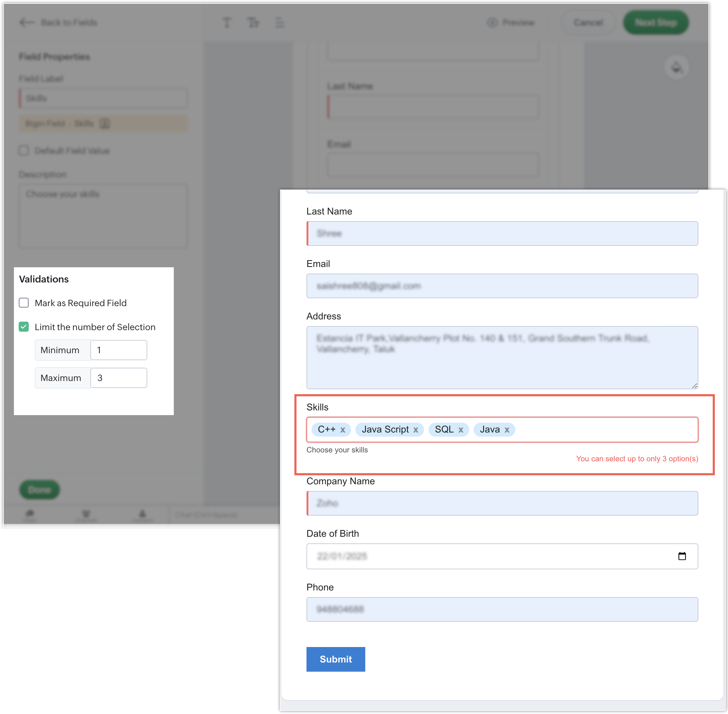Click the Maximum selection input field
Viewport: 728px width, 714px height.
118,378
